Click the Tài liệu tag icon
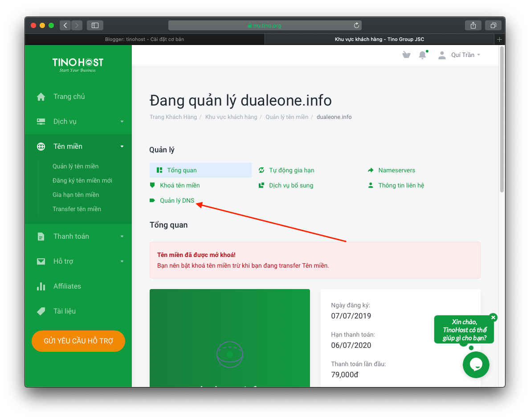Image resolution: width=530 pixels, height=420 pixels. [41, 311]
